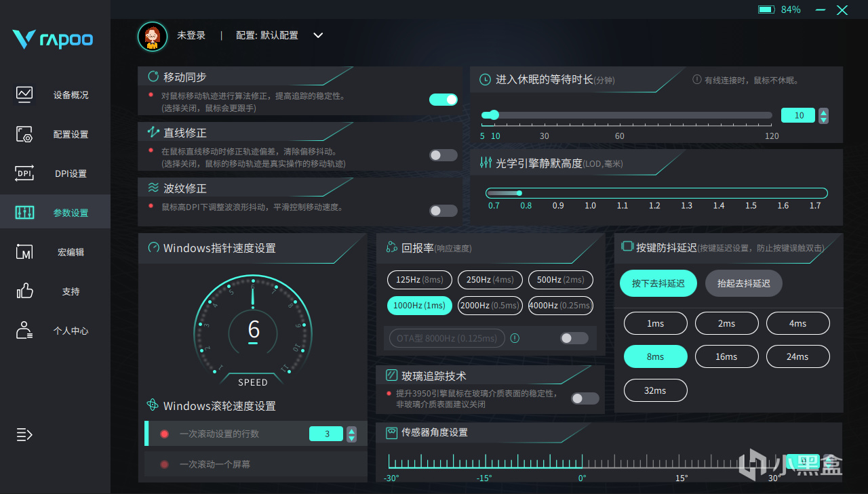
Task: Click the sleep wait time slider track
Action: [627, 115]
